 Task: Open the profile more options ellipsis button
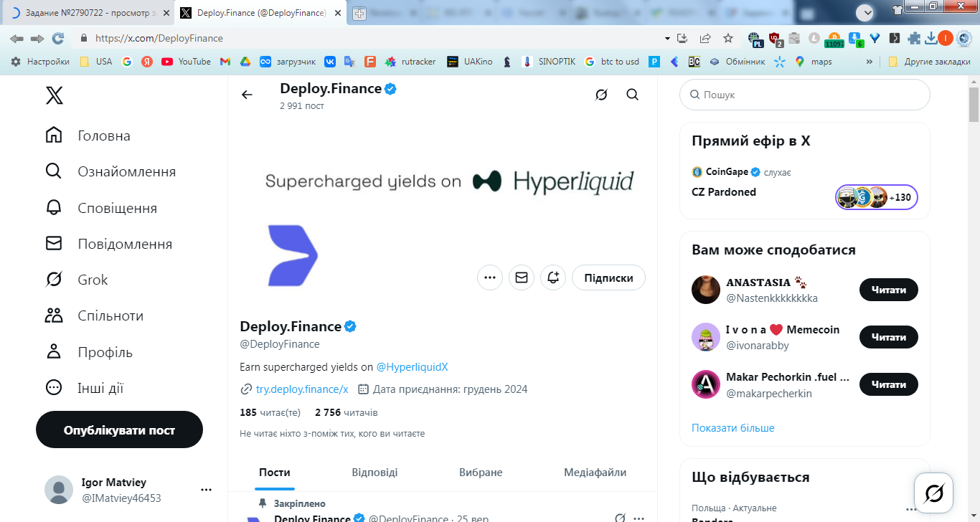[x=489, y=277]
